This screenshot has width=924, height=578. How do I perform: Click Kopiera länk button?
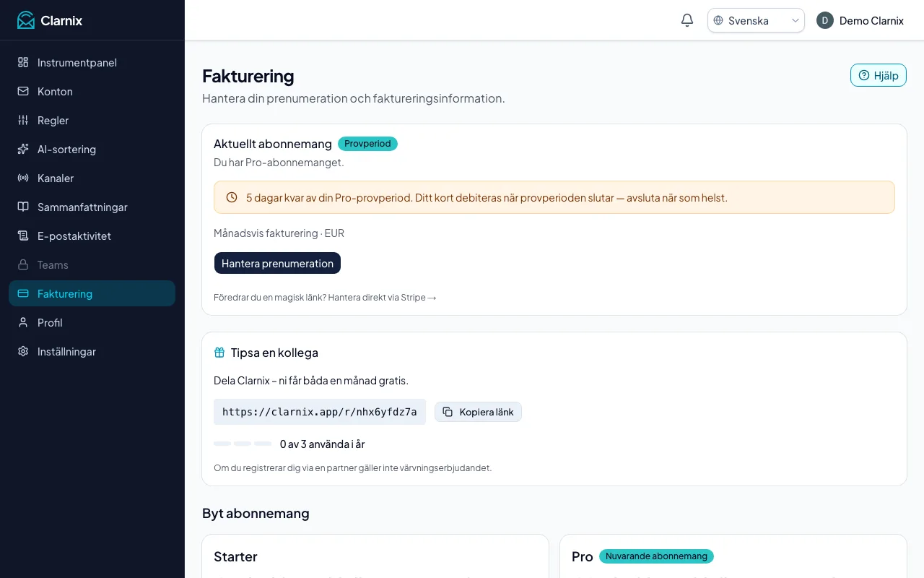coord(478,412)
